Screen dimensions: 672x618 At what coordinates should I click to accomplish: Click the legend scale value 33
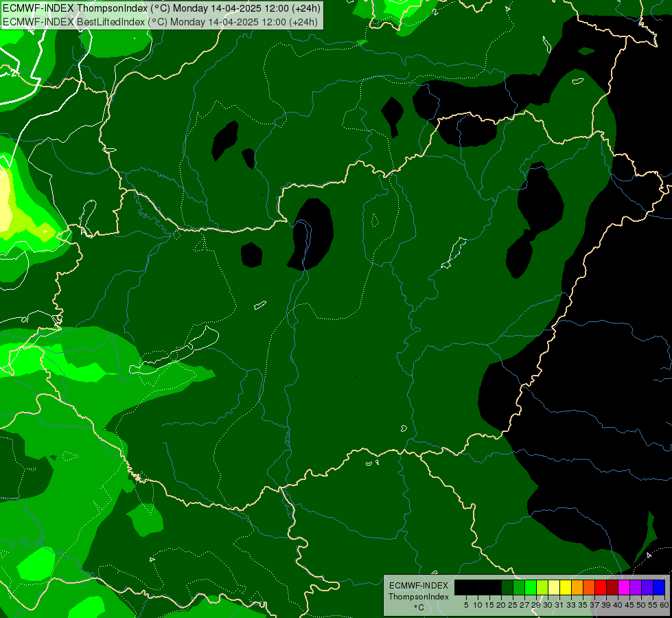click(571, 605)
